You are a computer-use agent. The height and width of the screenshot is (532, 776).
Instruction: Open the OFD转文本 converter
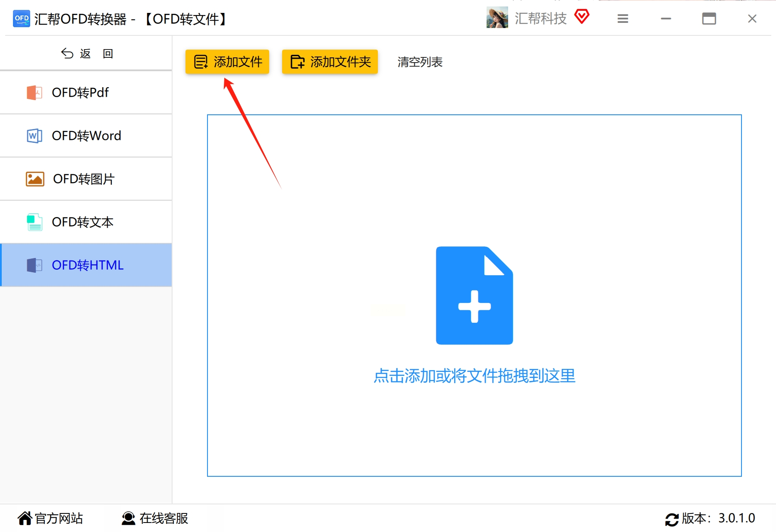(82, 222)
